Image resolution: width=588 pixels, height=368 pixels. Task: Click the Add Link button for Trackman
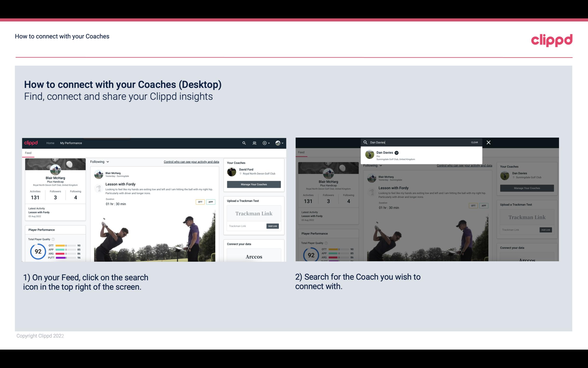(273, 226)
